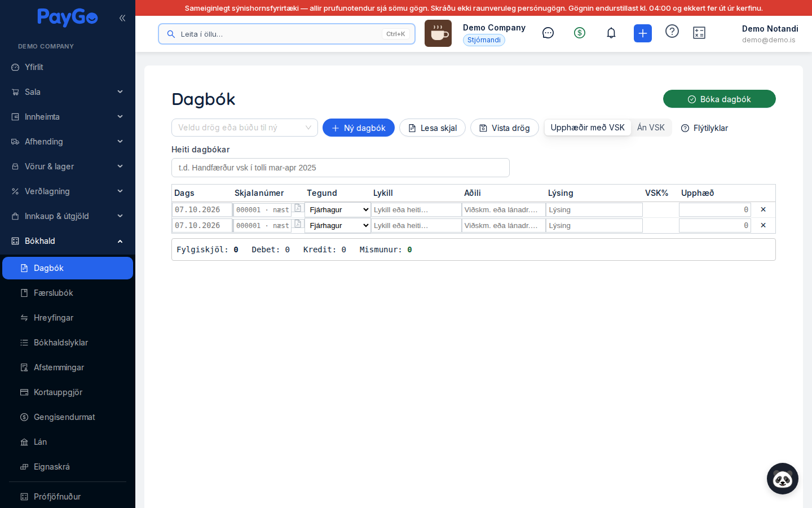
Task: Open the panda chat assistant
Action: coord(783,479)
